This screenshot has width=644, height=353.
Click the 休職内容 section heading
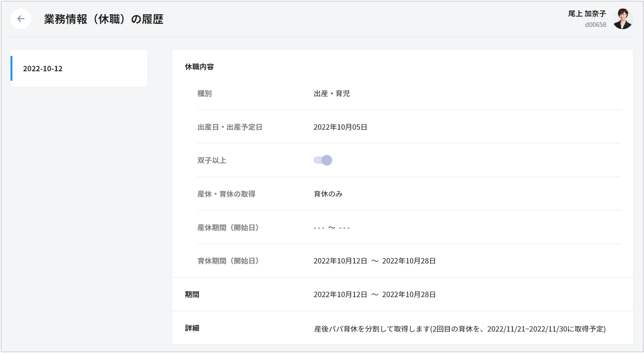point(199,67)
